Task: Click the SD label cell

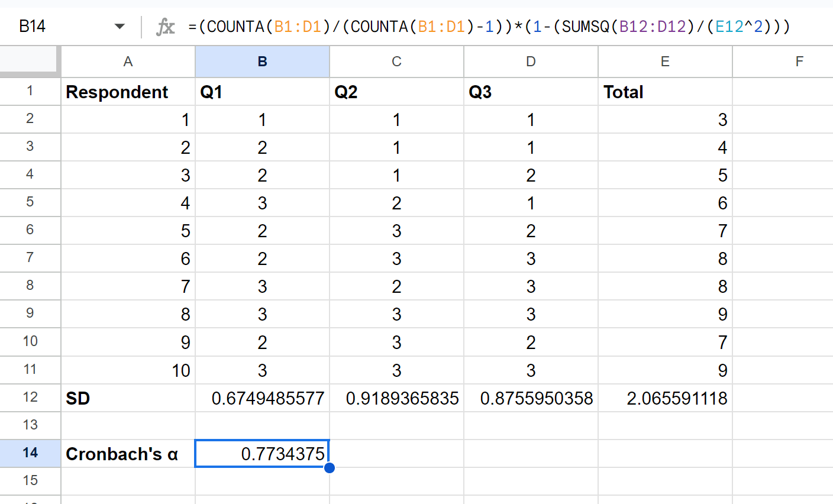Action: click(128, 398)
